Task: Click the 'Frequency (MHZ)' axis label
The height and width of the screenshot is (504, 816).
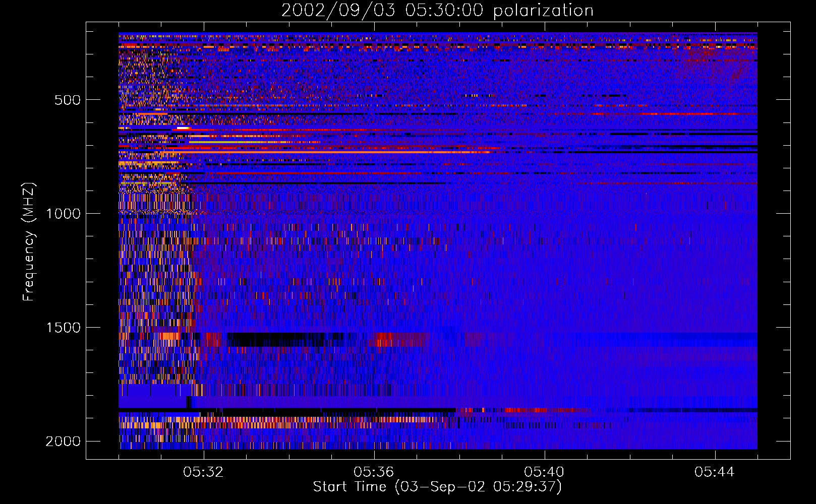Action: (x=29, y=242)
